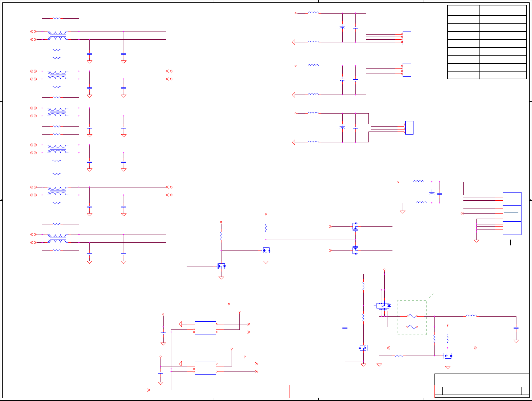Select the lower blue IC block at bottom center
Image resolution: width=532 pixels, height=401 pixels.
coord(205,368)
